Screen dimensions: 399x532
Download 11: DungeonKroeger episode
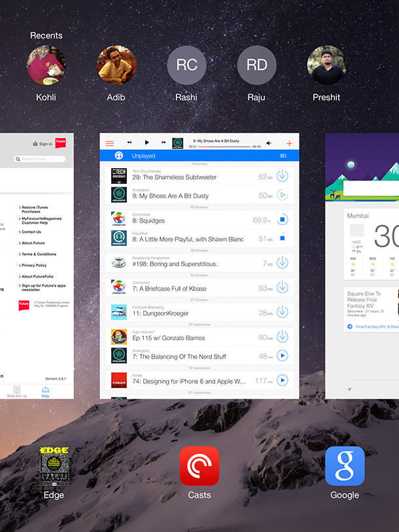pyautogui.click(x=283, y=312)
